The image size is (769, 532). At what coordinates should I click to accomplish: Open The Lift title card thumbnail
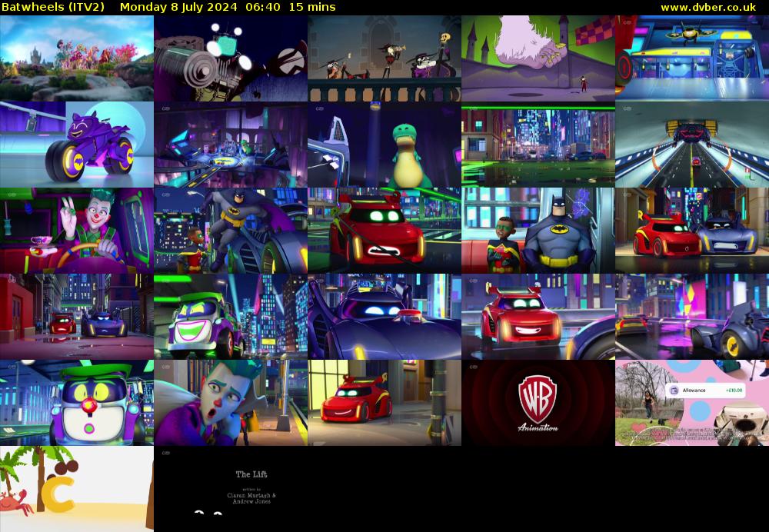tap(231, 489)
